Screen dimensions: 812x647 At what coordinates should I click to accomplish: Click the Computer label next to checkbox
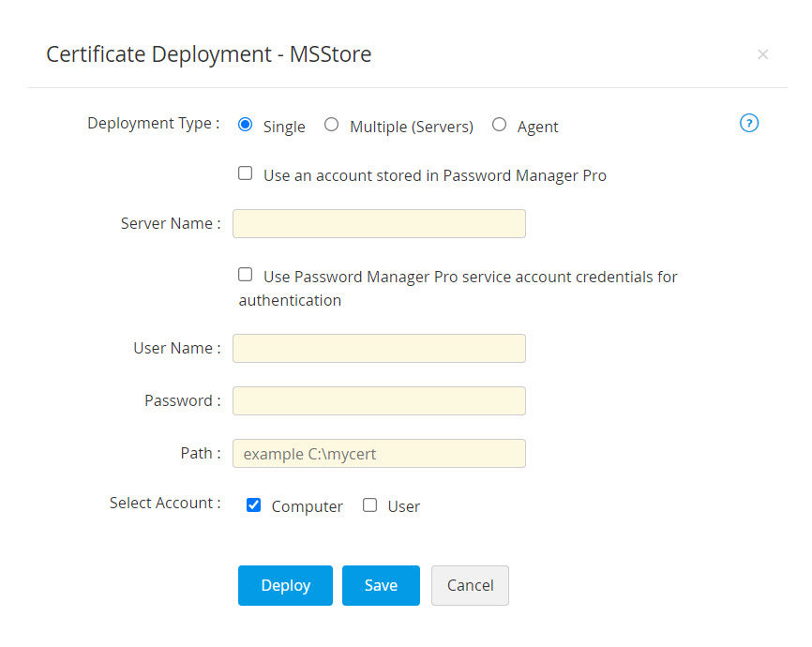point(307,506)
